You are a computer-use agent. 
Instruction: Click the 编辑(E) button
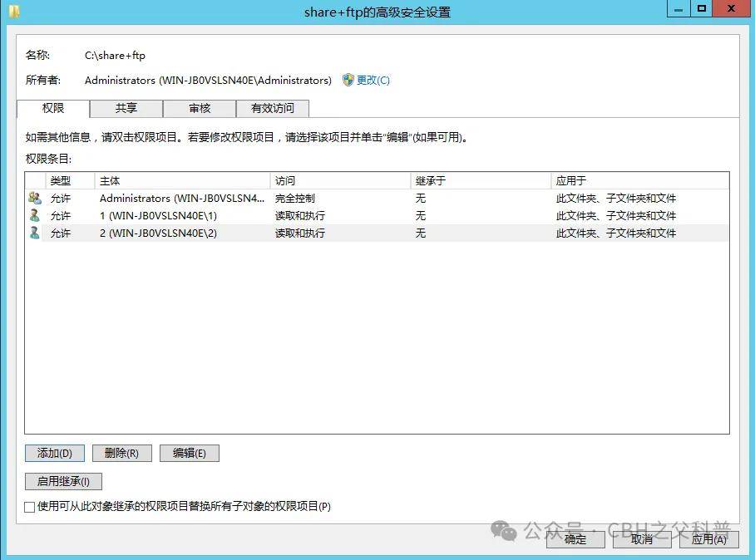[x=189, y=453]
